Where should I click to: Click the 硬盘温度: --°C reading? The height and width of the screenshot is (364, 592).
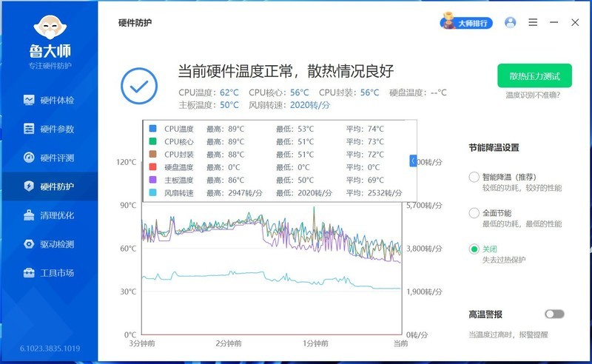[x=418, y=92]
